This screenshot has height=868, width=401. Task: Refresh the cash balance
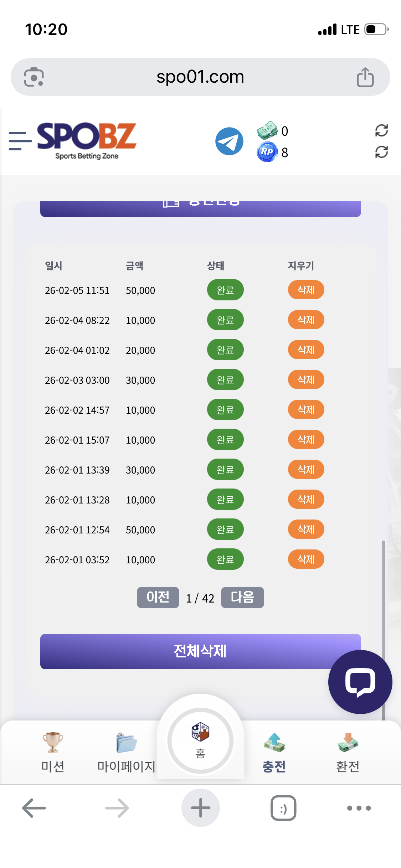tap(381, 130)
